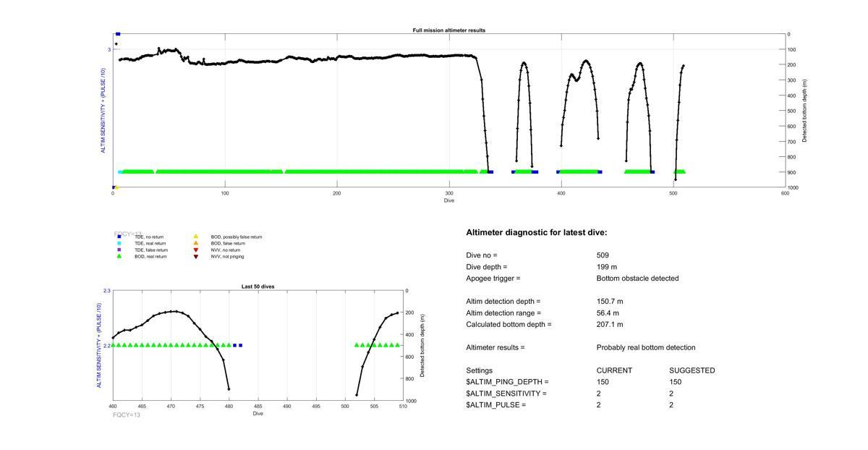Image resolution: width=868 pixels, height=450 pixels.
Task: Click the blue square TDE no return legend marker
Action: coord(119,237)
